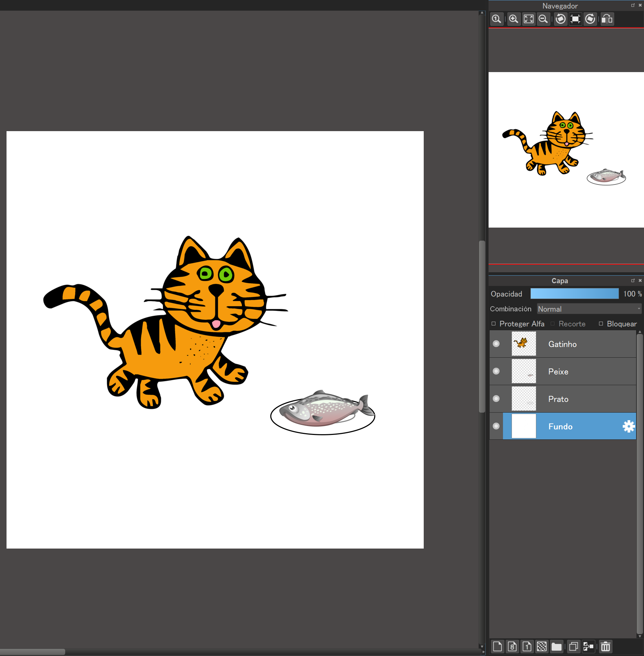Float the Navegador panel
The image size is (644, 656).
633,5
